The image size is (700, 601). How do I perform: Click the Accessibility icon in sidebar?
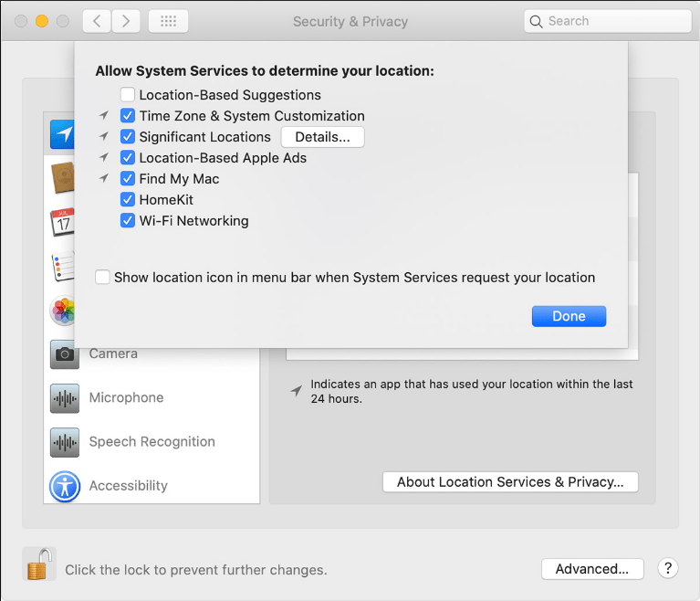point(65,486)
